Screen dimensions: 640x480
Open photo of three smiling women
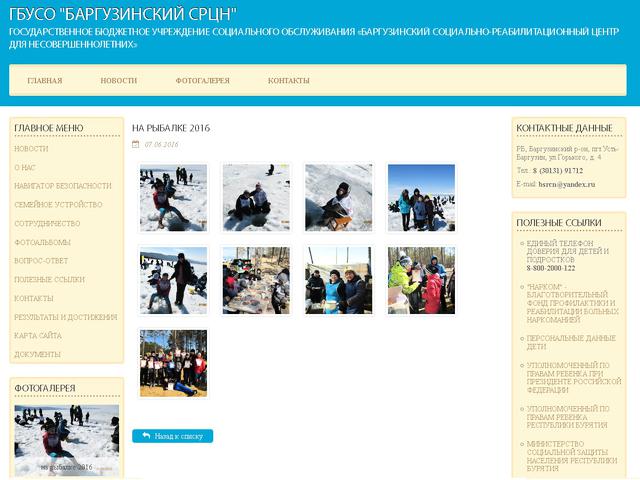click(x=339, y=280)
